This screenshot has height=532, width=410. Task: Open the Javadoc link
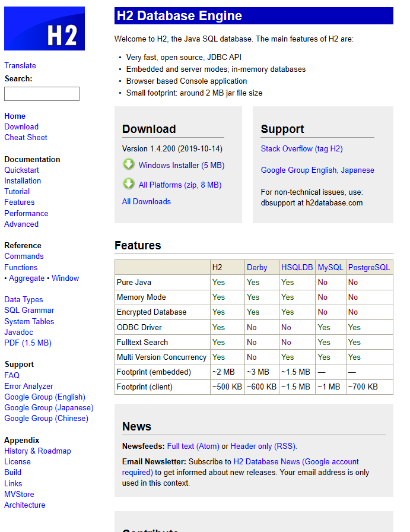(x=18, y=332)
